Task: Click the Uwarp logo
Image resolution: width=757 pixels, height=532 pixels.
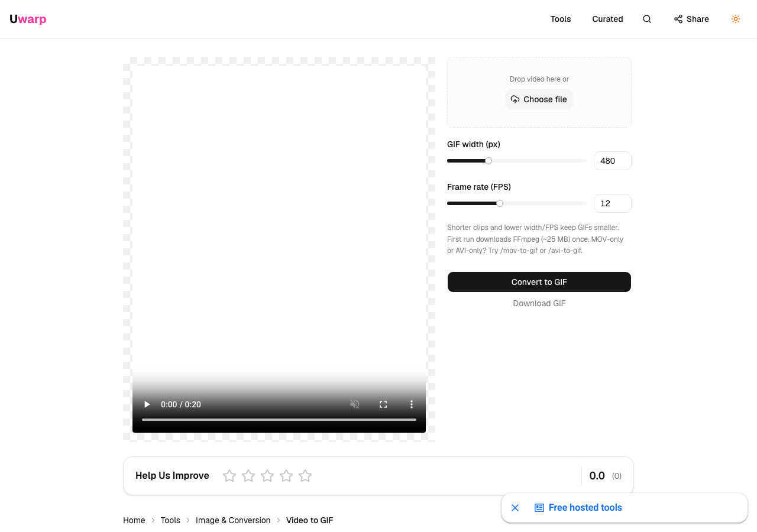Action: tap(28, 19)
